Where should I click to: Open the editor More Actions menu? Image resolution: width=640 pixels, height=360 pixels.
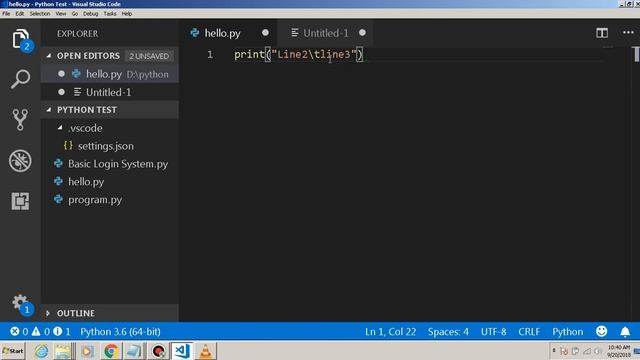click(x=628, y=33)
